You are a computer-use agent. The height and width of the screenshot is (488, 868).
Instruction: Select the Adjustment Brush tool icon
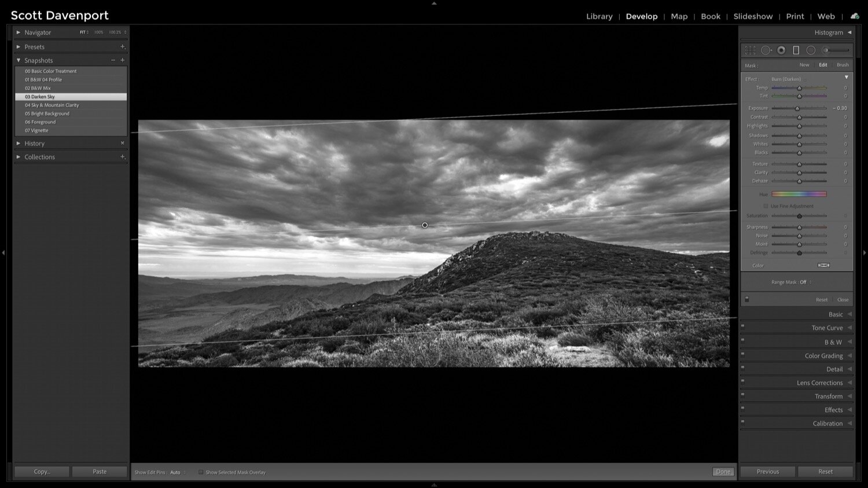[836, 50]
